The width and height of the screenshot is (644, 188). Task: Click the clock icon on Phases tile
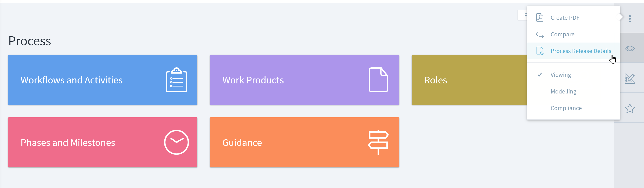(x=177, y=142)
